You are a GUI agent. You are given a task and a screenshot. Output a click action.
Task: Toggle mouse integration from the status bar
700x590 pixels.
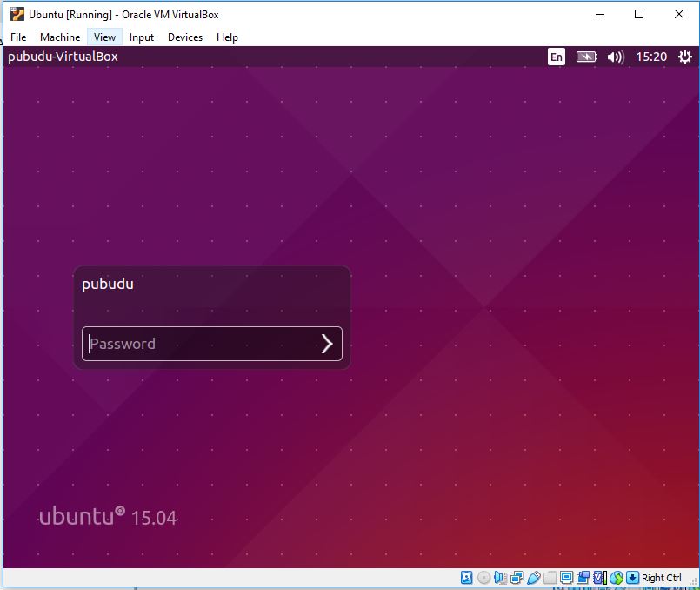pyautogui.click(x=617, y=577)
